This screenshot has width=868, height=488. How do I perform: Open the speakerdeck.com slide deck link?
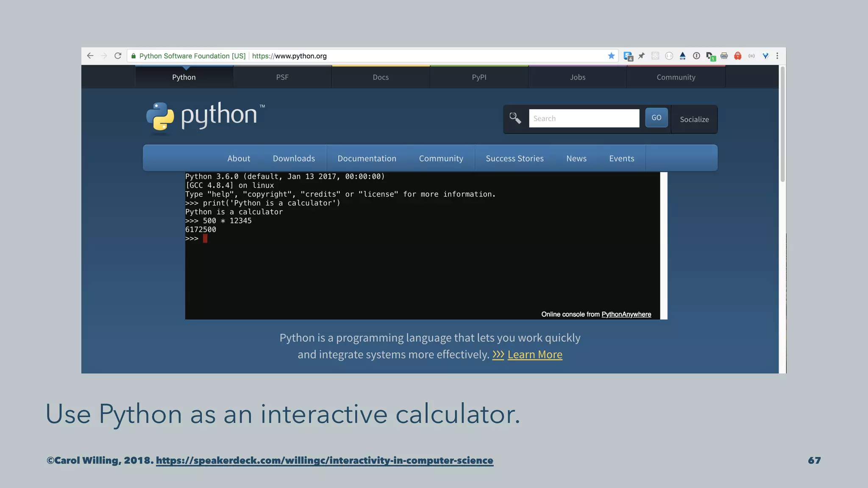pos(325,460)
